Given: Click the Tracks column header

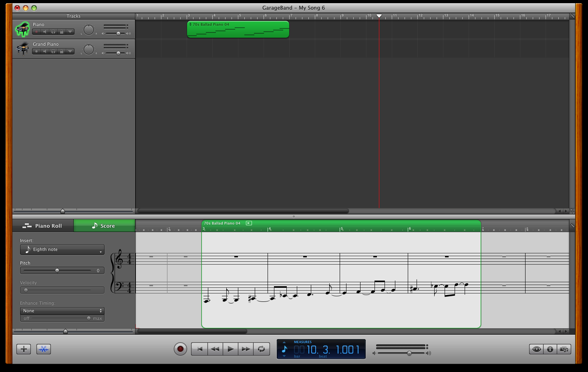Looking at the screenshot, I should tap(74, 16).
